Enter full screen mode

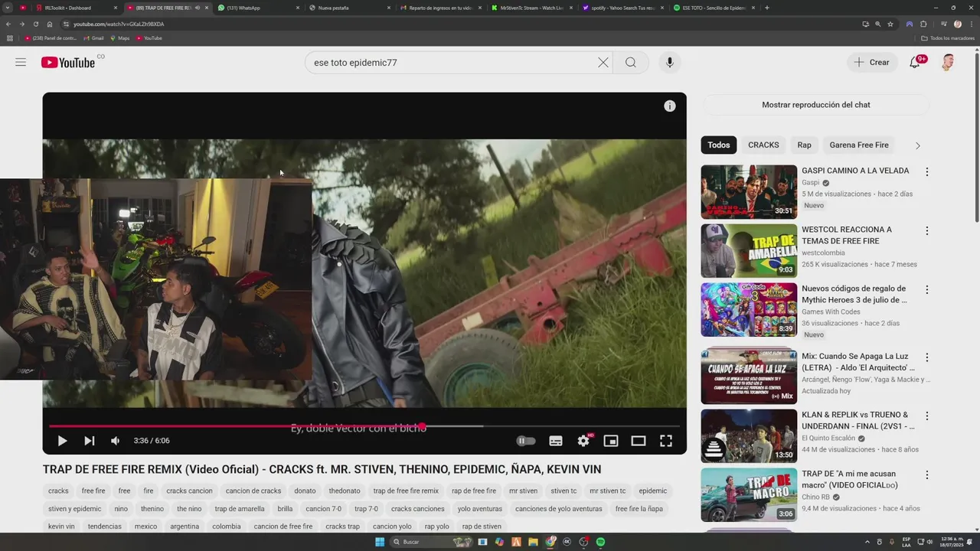tap(666, 441)
